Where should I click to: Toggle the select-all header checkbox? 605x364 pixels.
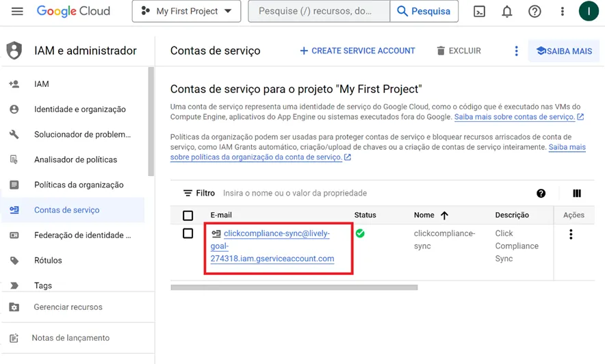tap(188, 215)
